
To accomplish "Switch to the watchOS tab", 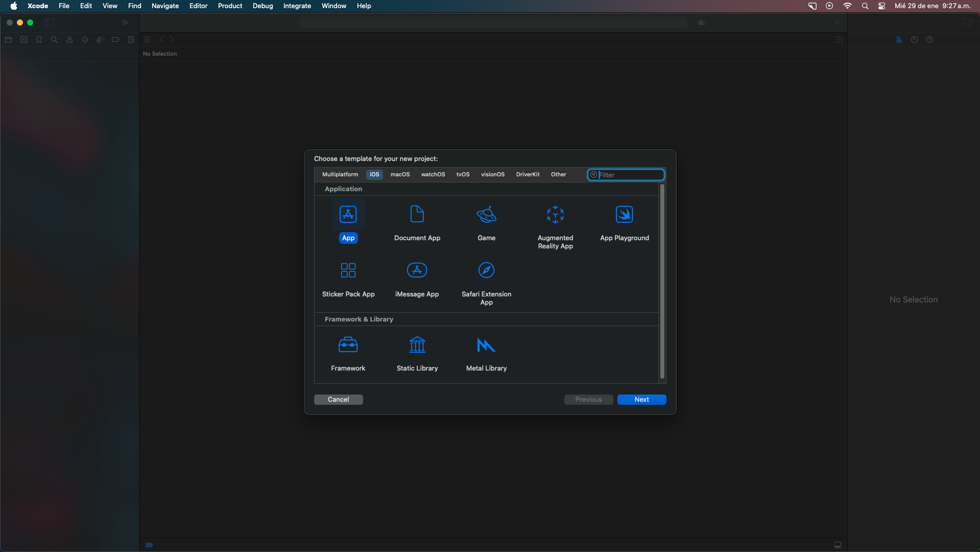I will (433, 175).
